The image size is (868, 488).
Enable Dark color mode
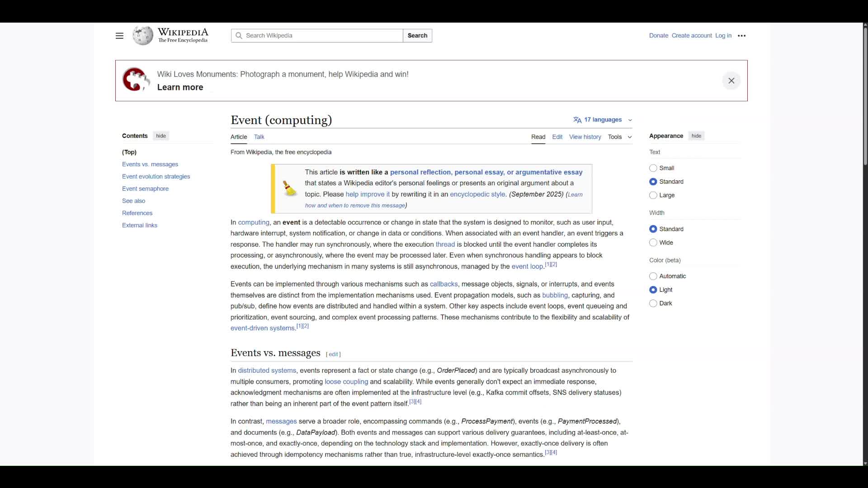pyautogui.click(x=653, y=303)
